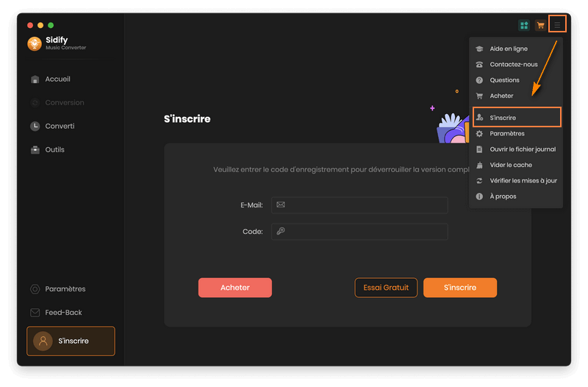
Task: Click the green grid apps icon
Action: (524, 25)
